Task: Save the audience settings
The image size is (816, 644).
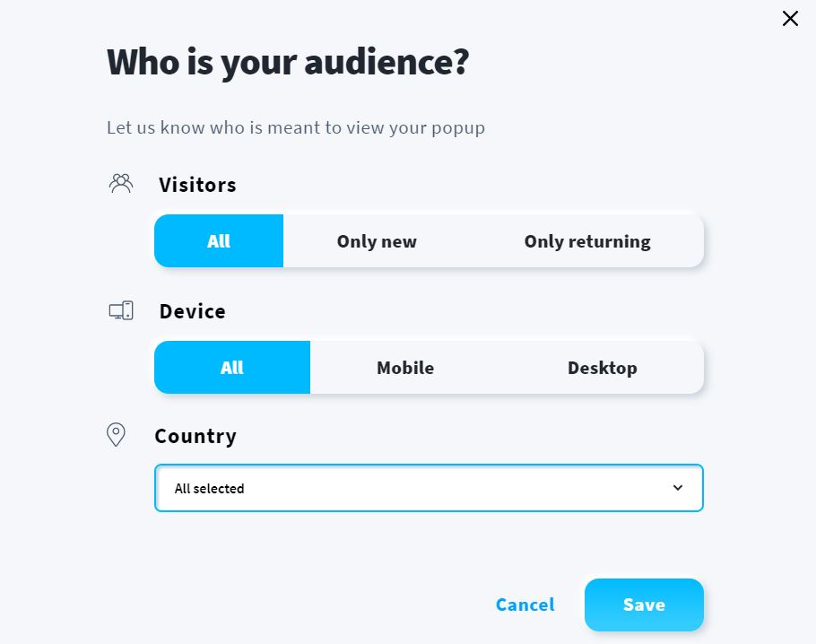Action: point(644,605)
